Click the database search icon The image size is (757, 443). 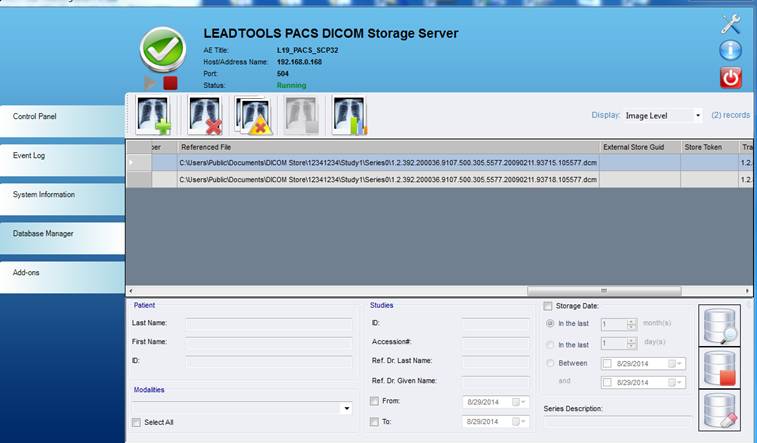719,325
